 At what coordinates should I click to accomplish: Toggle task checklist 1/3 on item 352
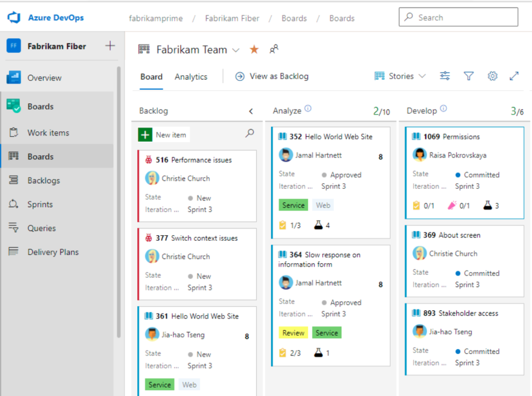pos(290,225)
